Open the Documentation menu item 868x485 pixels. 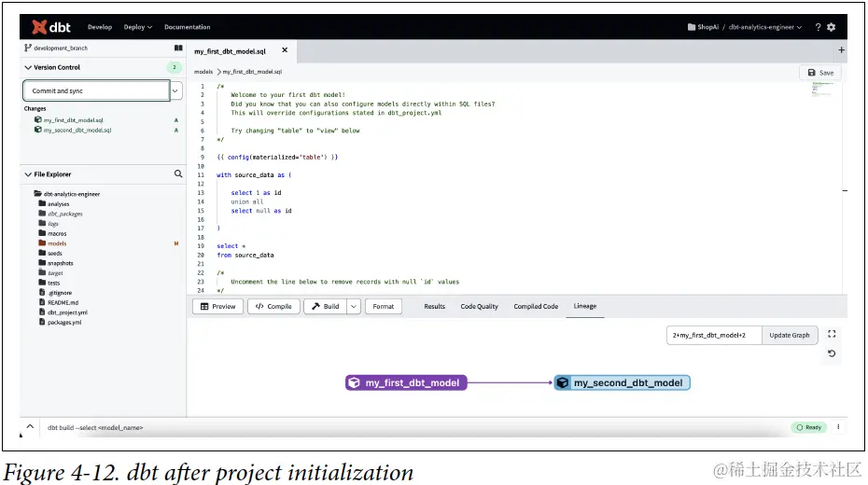coord(187,27)
